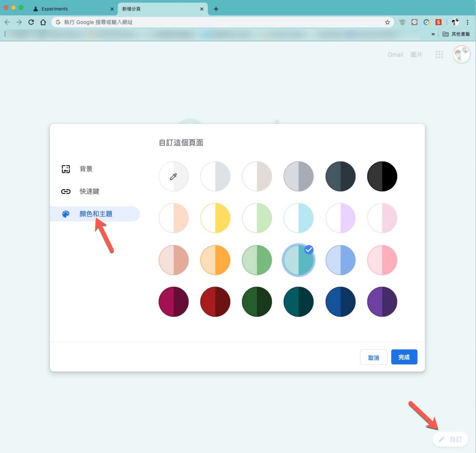
Task: Click the first extension icon beside the star
Action: pos(403,22)
